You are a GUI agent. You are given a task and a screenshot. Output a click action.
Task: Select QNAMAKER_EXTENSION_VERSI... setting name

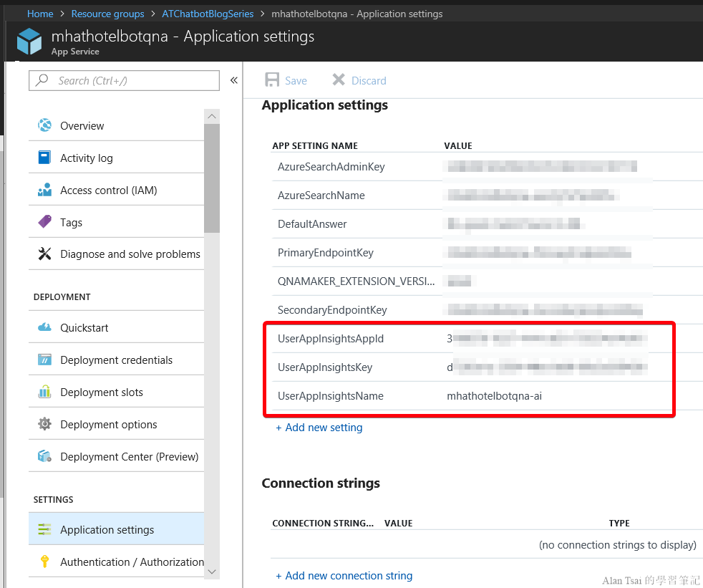(356, 281)
